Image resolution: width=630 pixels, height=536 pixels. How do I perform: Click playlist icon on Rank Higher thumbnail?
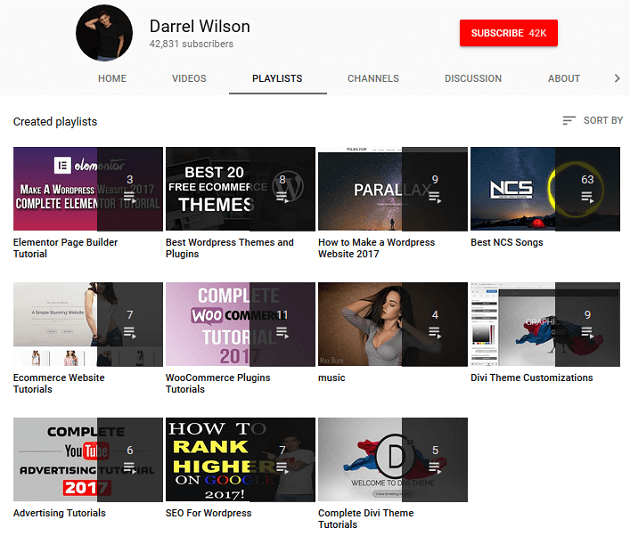(282, 468)
